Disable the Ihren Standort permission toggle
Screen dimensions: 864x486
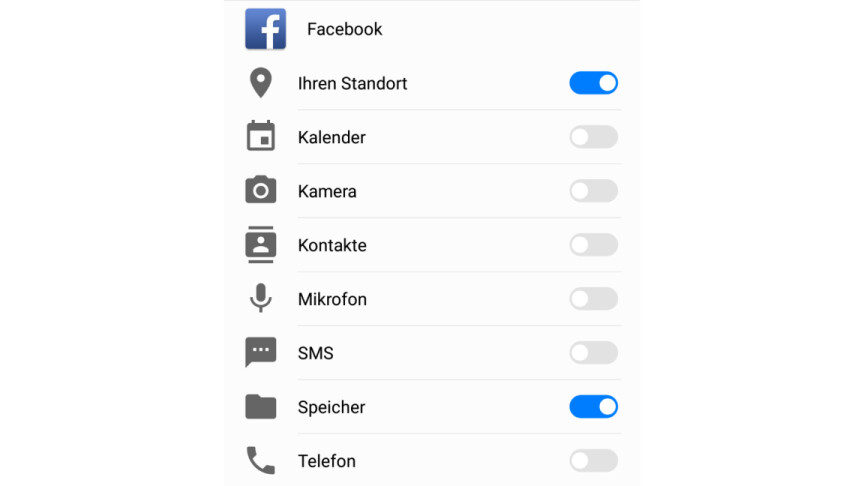click(x=593, y=83)
